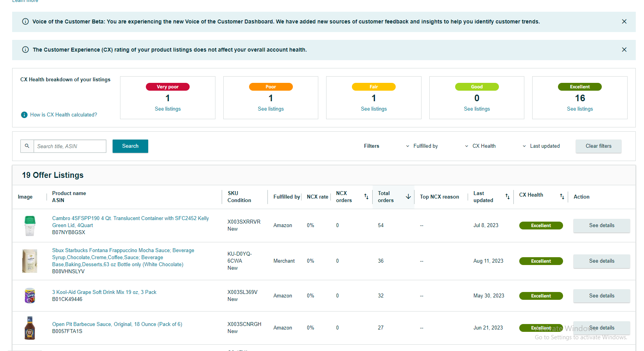Click the Search button
The image size is (644, 351).
tap(130, 146)
